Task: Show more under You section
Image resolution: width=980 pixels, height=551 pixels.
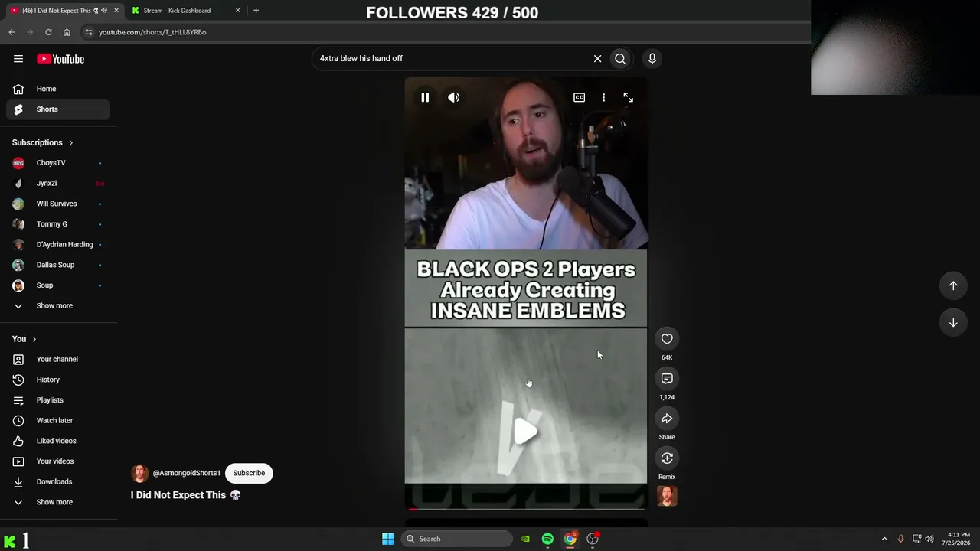Action: 58,502
